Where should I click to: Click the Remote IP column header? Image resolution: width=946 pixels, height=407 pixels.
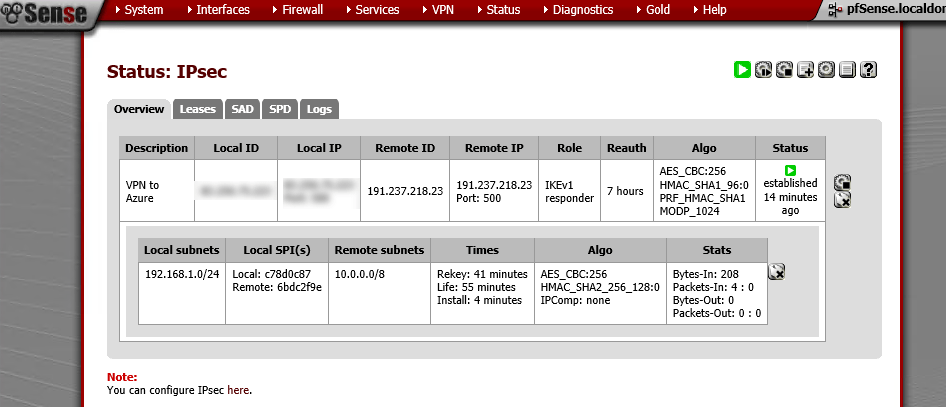pyautogui.click(x=494, y=148)
